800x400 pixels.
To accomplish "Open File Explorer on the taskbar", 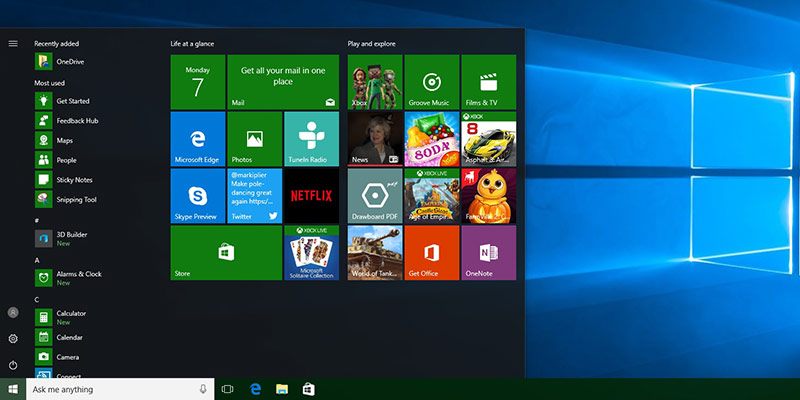I will pos(282,389).
